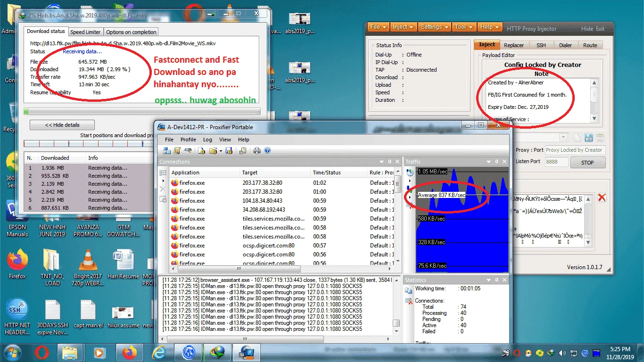Open Opera from the taskbar
Viewport: 644px width, 362px height.
[x=42, y=352]
